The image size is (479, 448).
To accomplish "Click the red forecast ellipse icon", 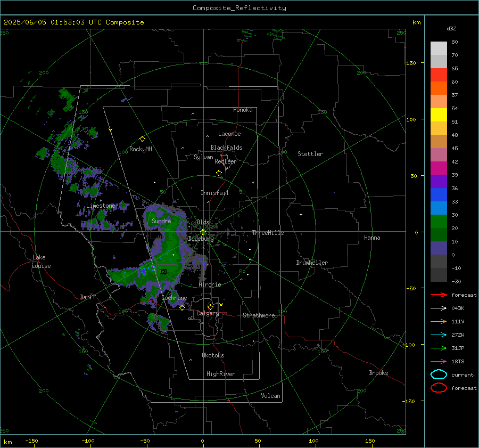I will [x=439, y=388].
